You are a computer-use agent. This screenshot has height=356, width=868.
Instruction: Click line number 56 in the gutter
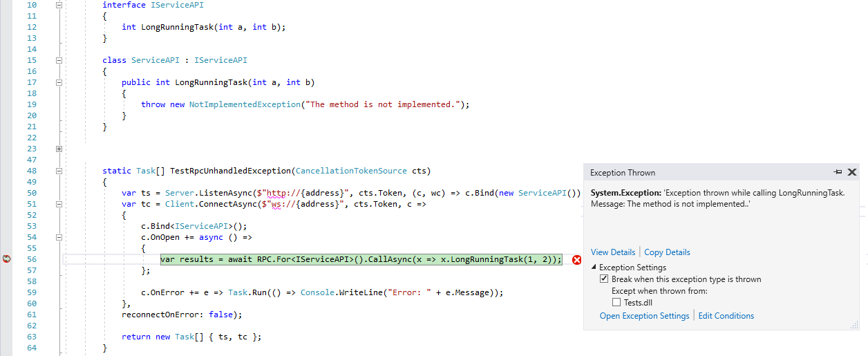(32, 259)
